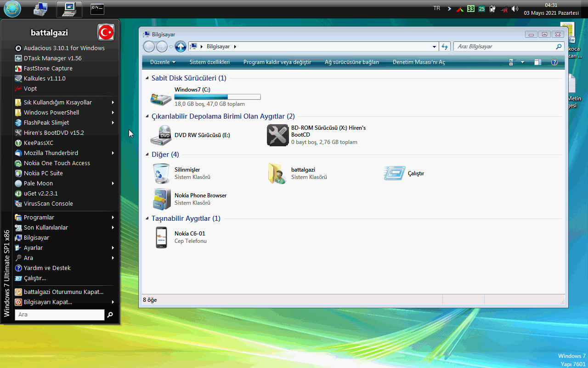Click the start menu search submit icon
Image resolution: width=588 pixels, height=368 pixels.
(x=110, y=315)
